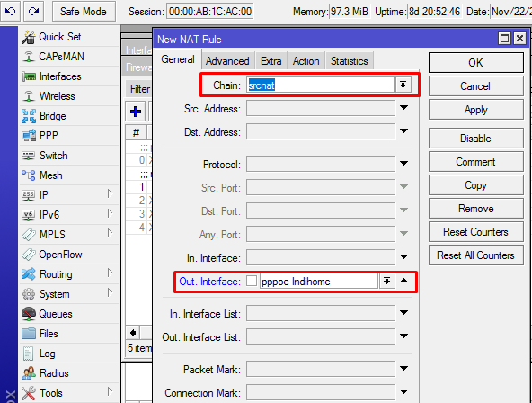This screenshot has width=532, height=403.
Task: Open the Queues menu icon
Action: click(29, 314)
